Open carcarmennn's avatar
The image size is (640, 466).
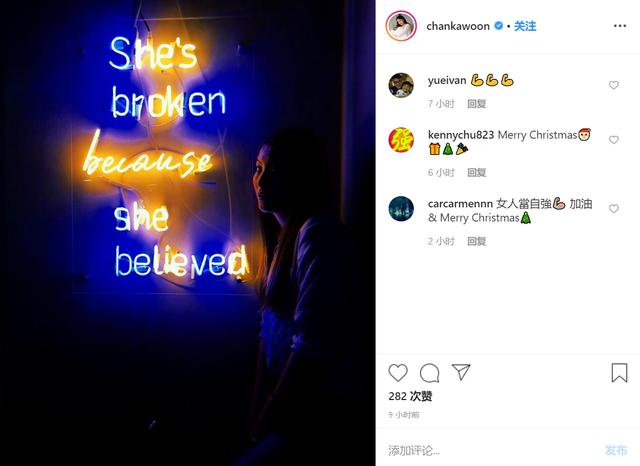pos(401,209)
